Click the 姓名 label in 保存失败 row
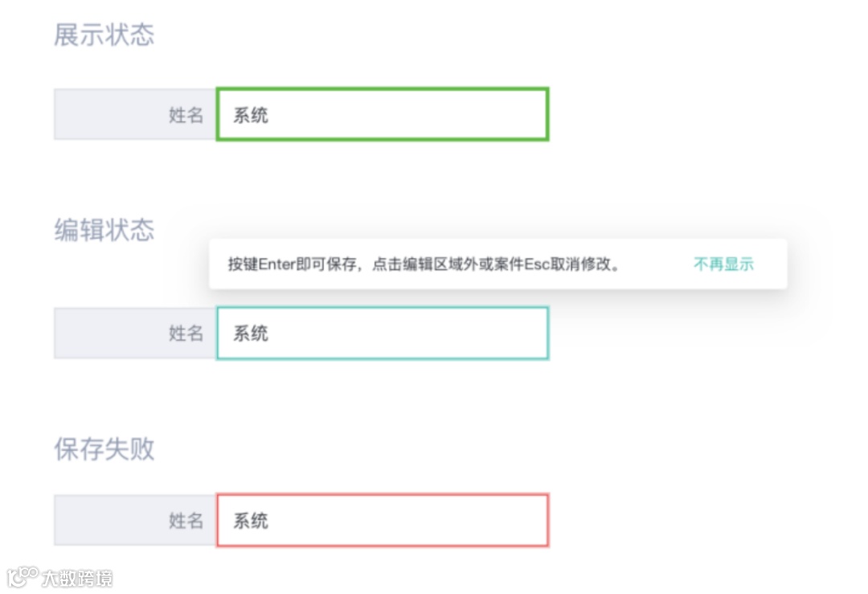 (186, 521)
